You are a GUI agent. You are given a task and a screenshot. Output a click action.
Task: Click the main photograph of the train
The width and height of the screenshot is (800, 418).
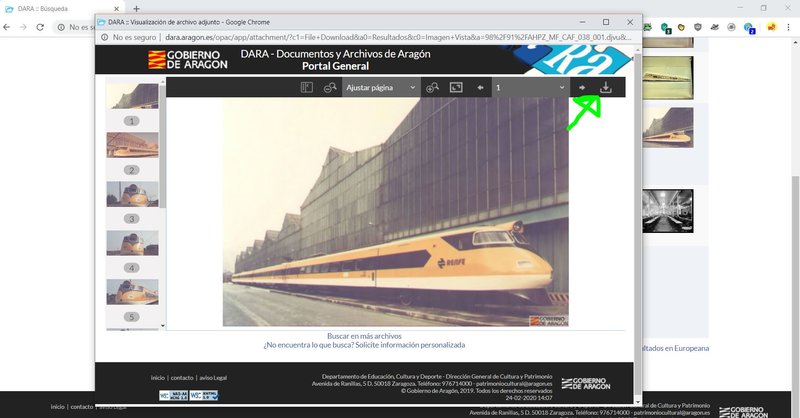click(395, 212)
